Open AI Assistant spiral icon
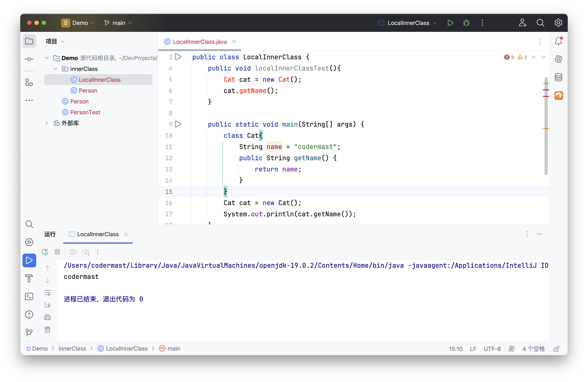 [558, 59]
